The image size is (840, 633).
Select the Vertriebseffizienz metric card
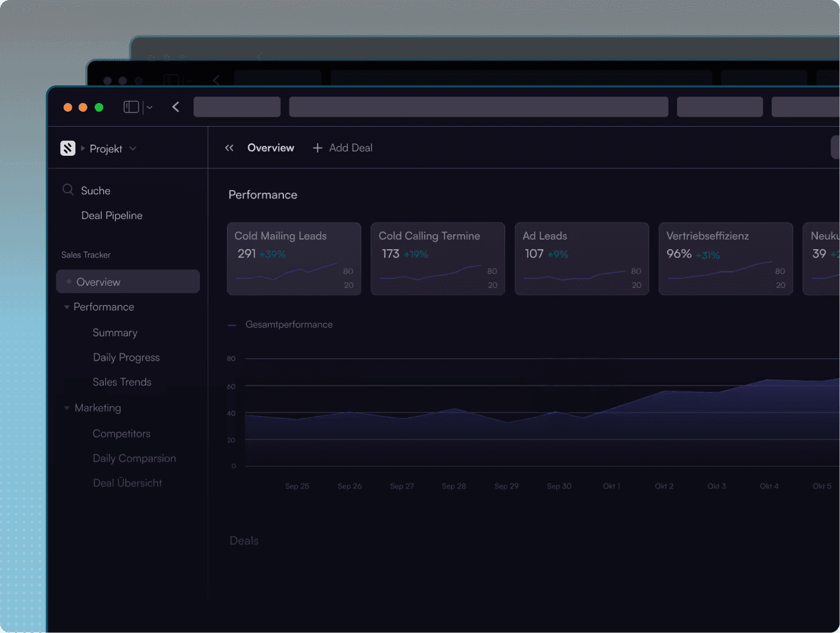725,259
